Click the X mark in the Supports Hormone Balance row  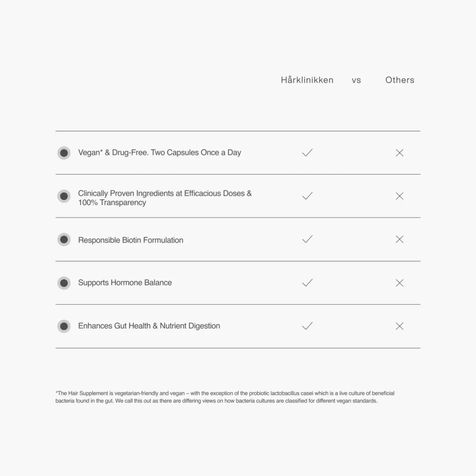[x=399, y=283]
